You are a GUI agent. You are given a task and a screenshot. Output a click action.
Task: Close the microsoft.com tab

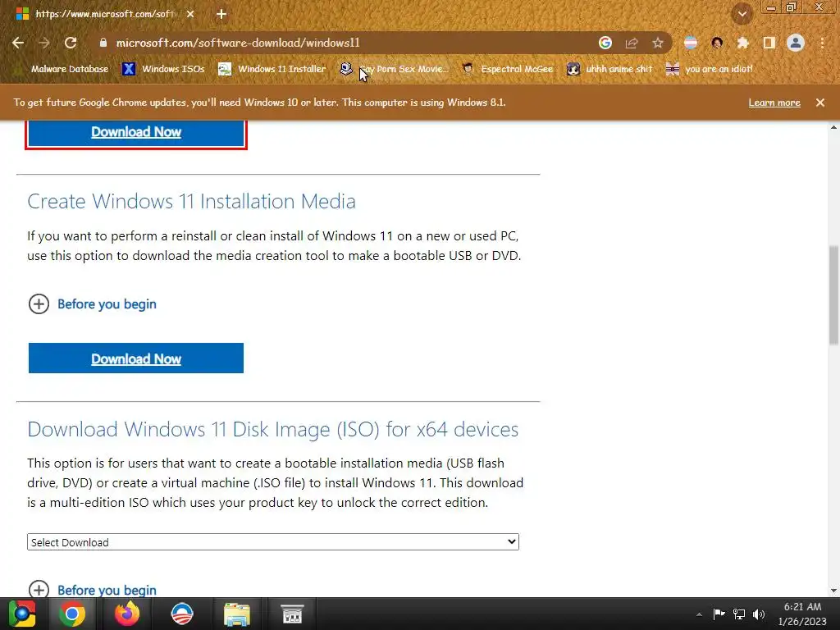click(x=190, y=15)
